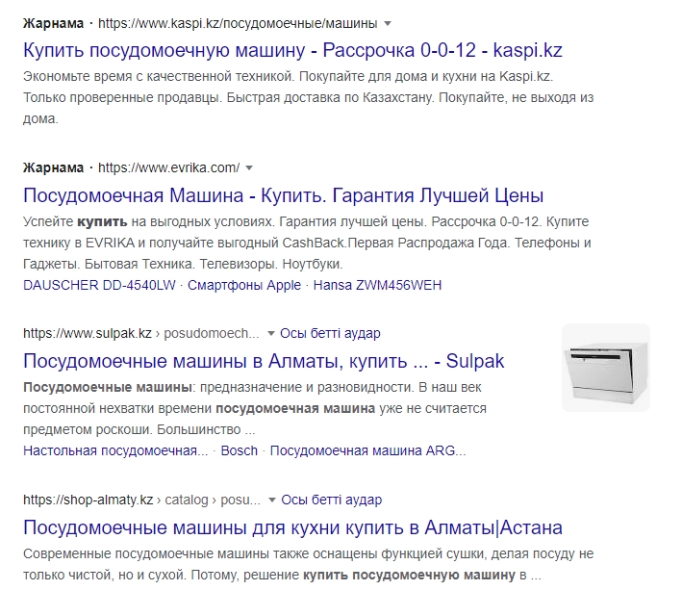682x616 pixels.
Task: Open the 'Настольная посудомоечная...' sitelink
Action: [114, 450]
